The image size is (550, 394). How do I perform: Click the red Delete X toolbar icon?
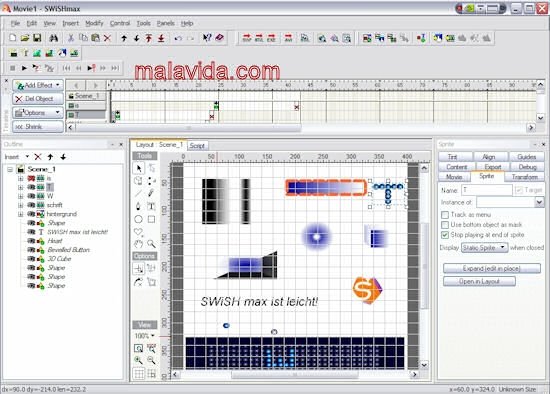tap(107, 38)
